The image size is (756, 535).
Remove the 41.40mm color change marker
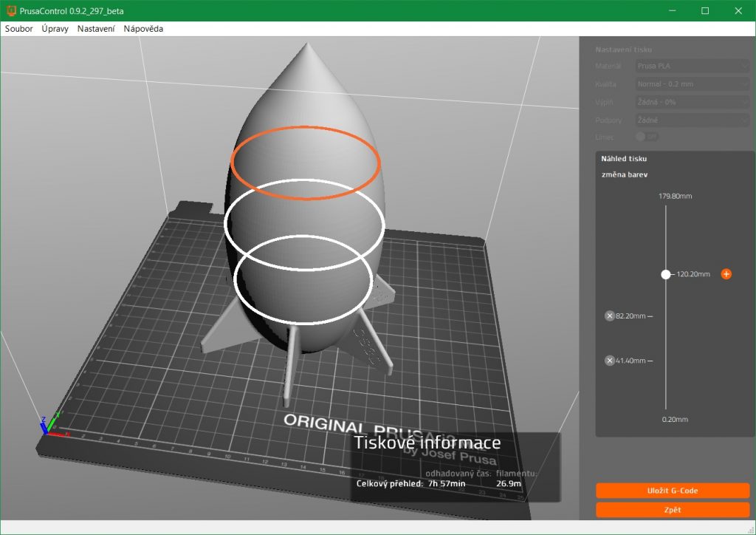[609, 361]
